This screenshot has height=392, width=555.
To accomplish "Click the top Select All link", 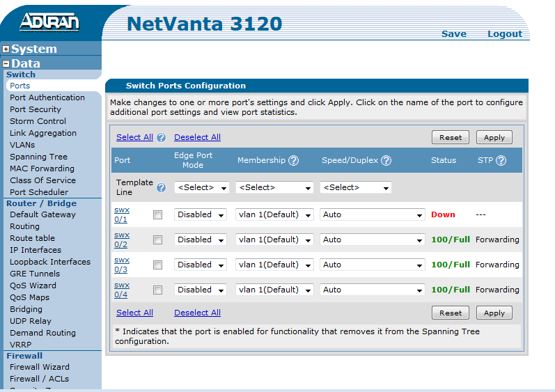I will (134, 137).
